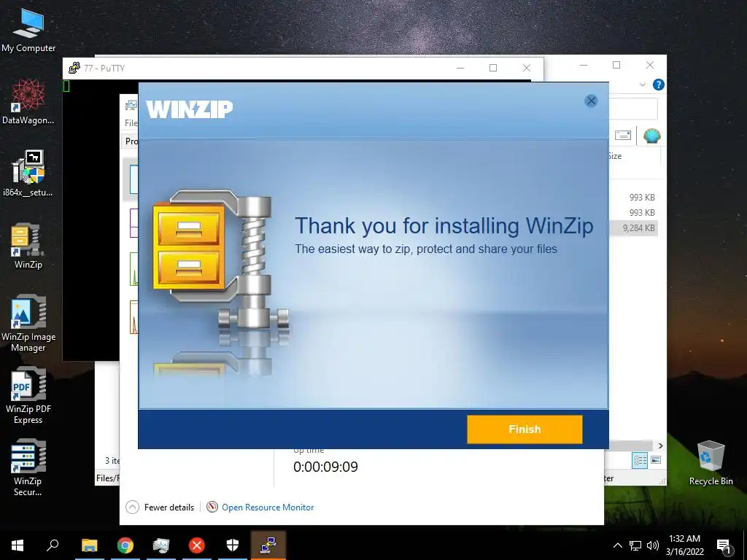Expand the File Explorer ribbon chevron
Screen dimensions: 747x560
point(642,85)
